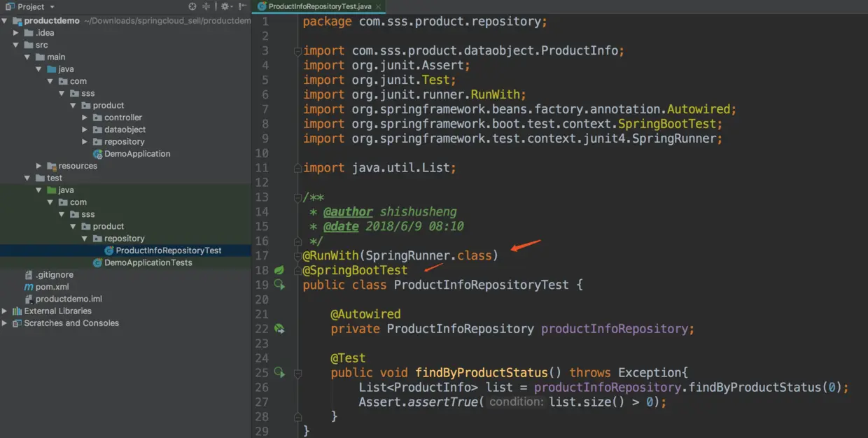Hide the Project tool window with hide icon

tap(241, 6)
